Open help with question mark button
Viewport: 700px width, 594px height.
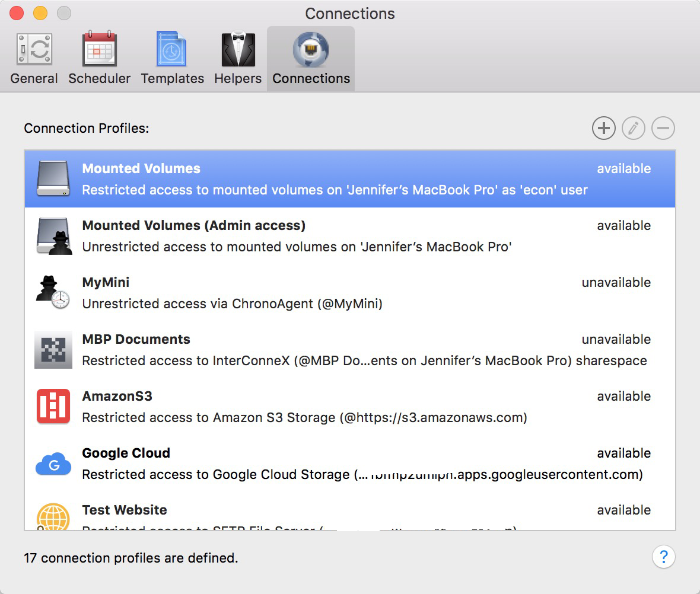coord(663,557)
